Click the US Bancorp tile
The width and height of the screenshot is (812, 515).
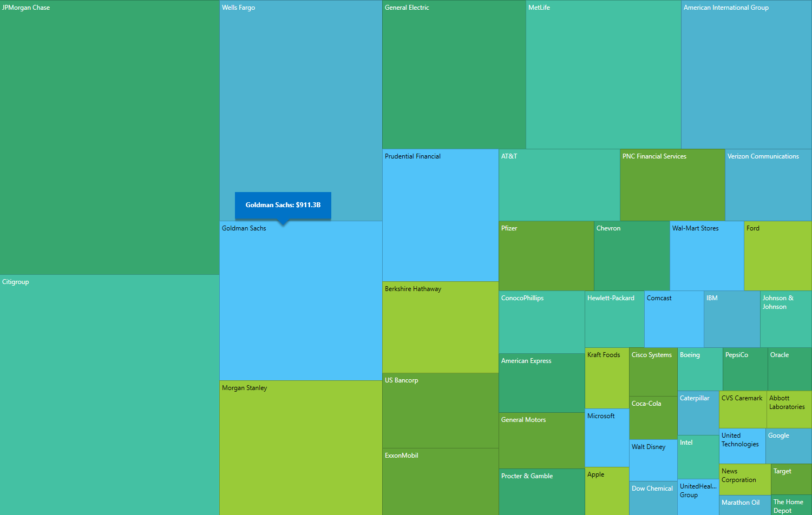[x=441, y=411]
